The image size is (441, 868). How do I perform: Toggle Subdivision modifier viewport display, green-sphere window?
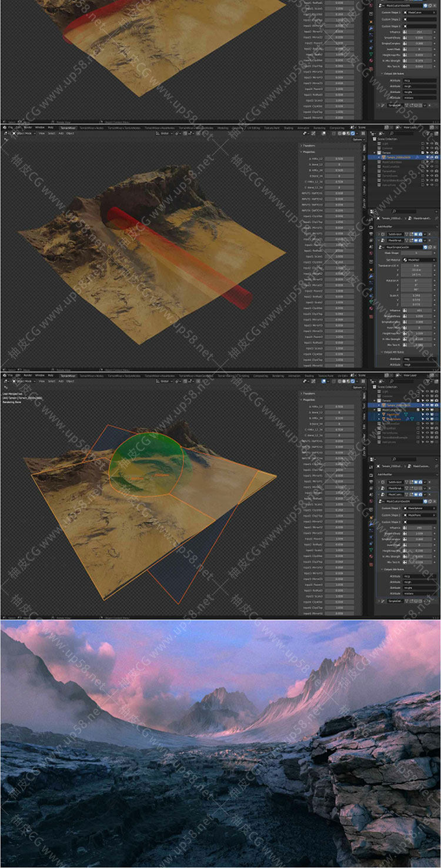point(416,482)
